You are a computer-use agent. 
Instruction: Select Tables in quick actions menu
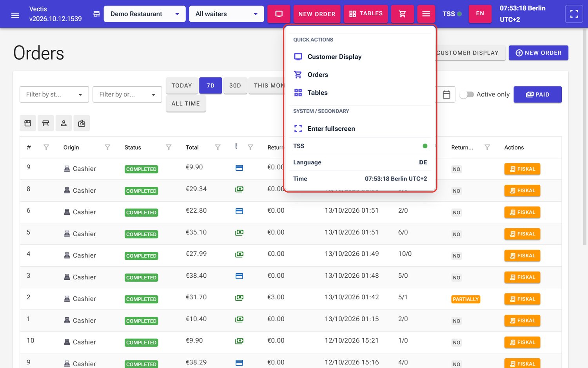click(360, 93)
